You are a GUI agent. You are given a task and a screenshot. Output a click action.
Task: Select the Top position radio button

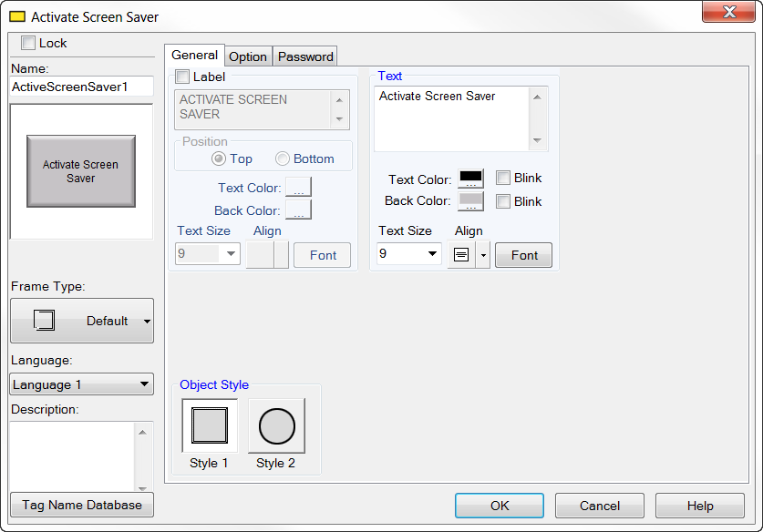click(x=219, y=159)
